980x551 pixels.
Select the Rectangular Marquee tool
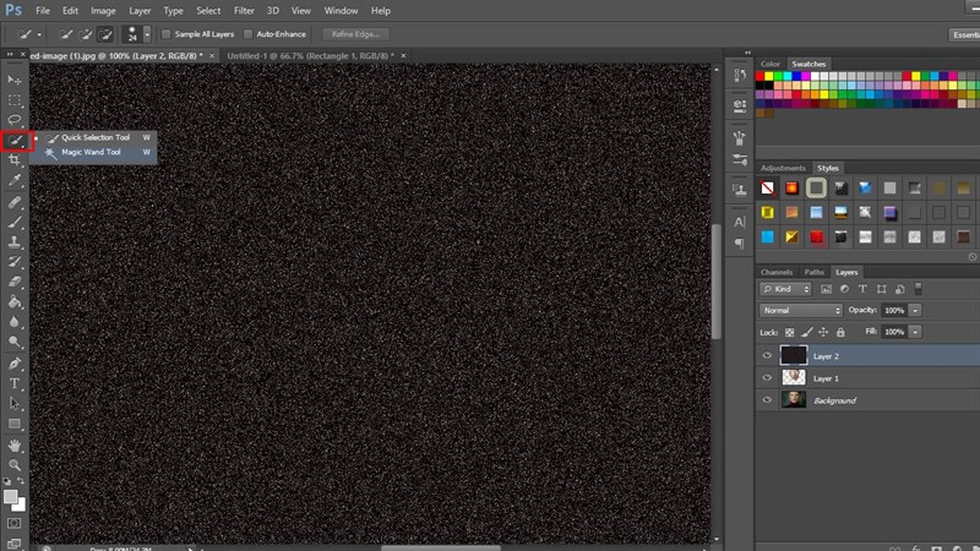click(14, 100)
